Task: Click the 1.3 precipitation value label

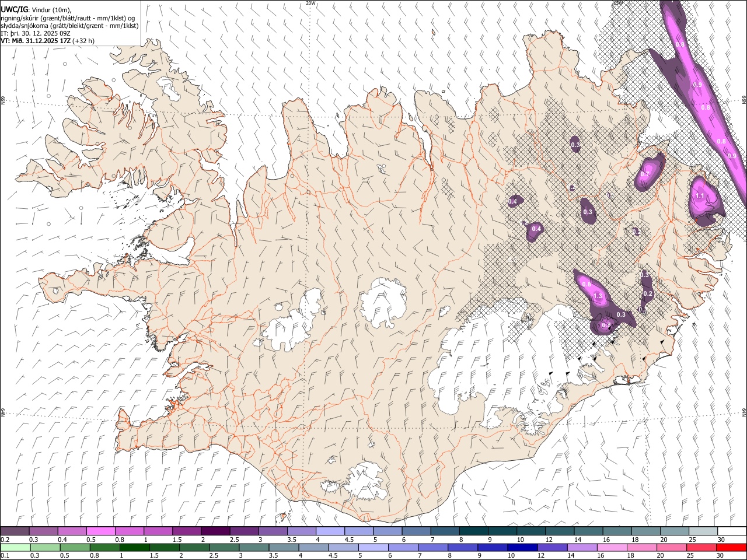Action: [598, 296]
